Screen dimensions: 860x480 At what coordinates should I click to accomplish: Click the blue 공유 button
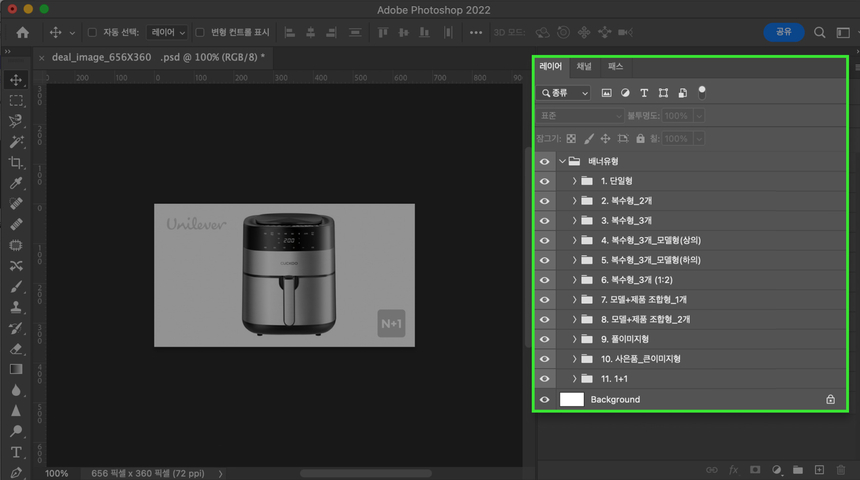[783, 32]
